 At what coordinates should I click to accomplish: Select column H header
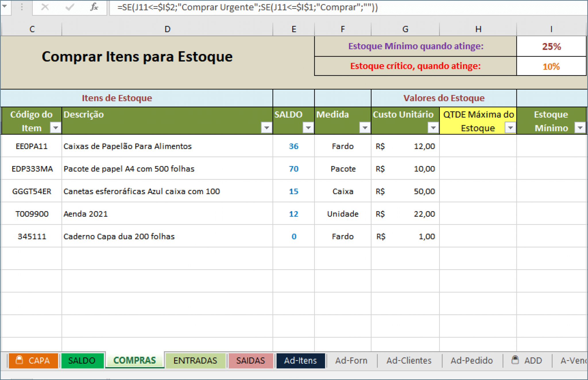[x=478, y=29]
